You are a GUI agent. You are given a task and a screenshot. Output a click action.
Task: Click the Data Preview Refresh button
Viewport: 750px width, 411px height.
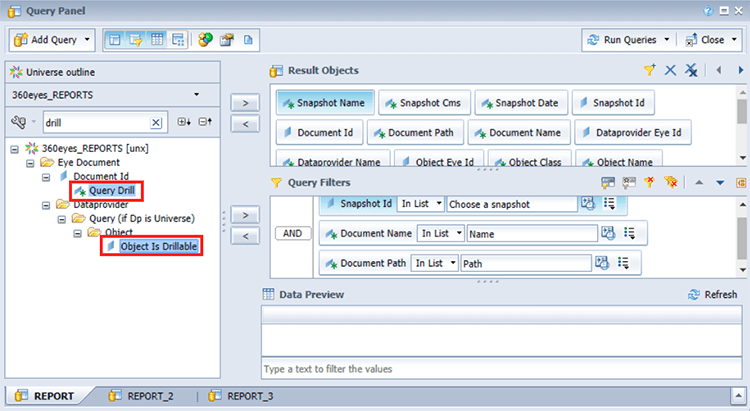713,294
